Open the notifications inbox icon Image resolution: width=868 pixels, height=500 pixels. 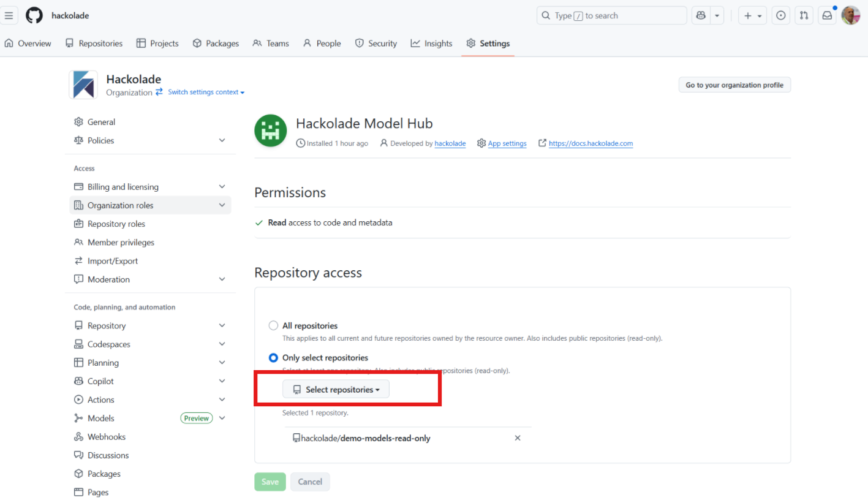point(827,15)
